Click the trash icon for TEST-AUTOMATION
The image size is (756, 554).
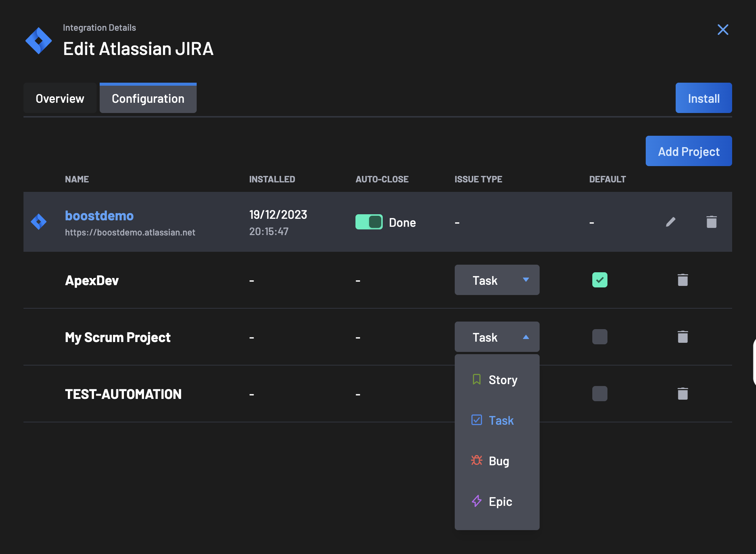682,394
